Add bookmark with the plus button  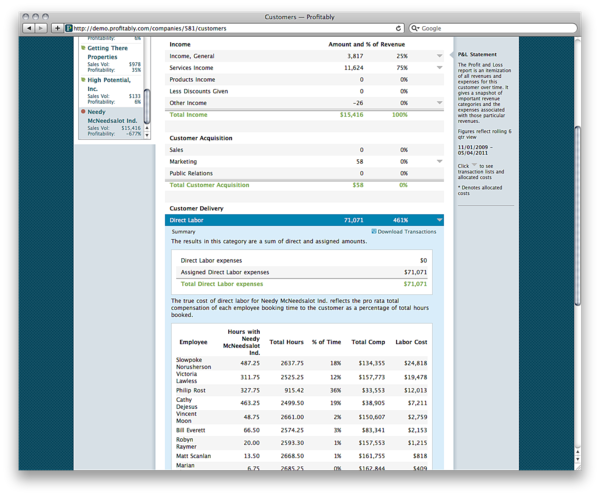(x=57, y=28)
